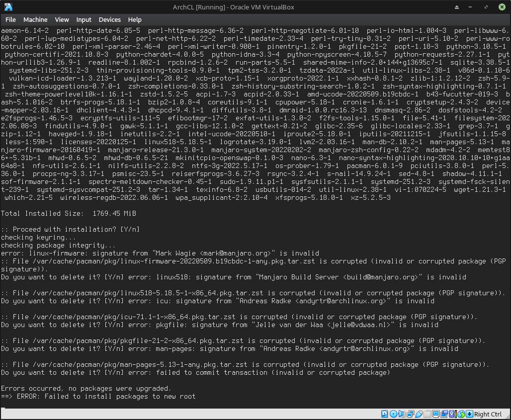Click the linux518-5.18.5-1-x86_64.pkg.tar.zst corrupted file line
This screenshot has width=511, height=420.
point(253,293)
